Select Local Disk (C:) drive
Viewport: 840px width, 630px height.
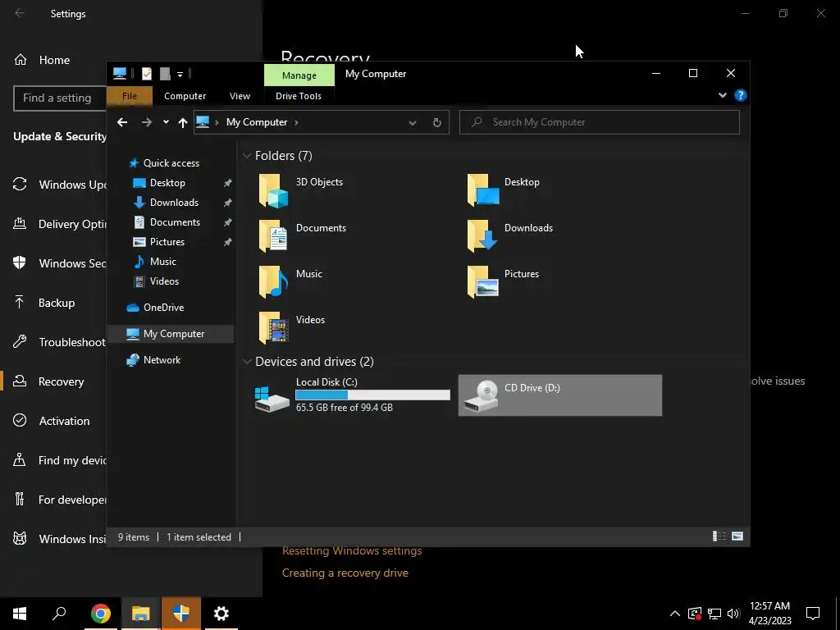(352, 395)
